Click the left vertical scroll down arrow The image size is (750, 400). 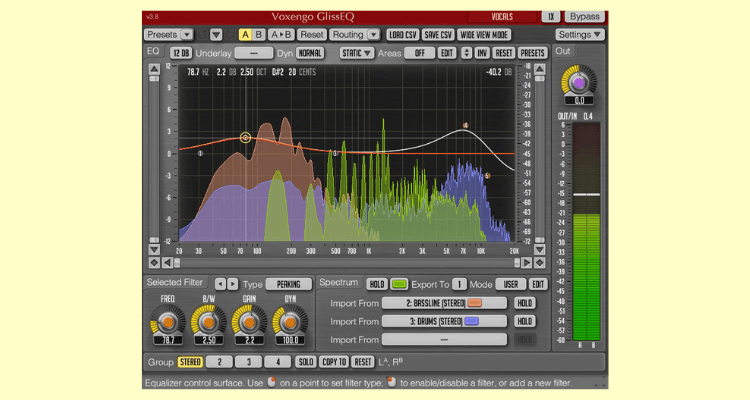154,249
